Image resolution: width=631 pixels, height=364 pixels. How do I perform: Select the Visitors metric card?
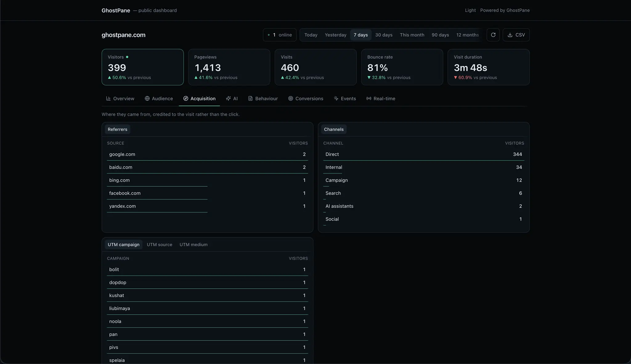pos(143,67)
